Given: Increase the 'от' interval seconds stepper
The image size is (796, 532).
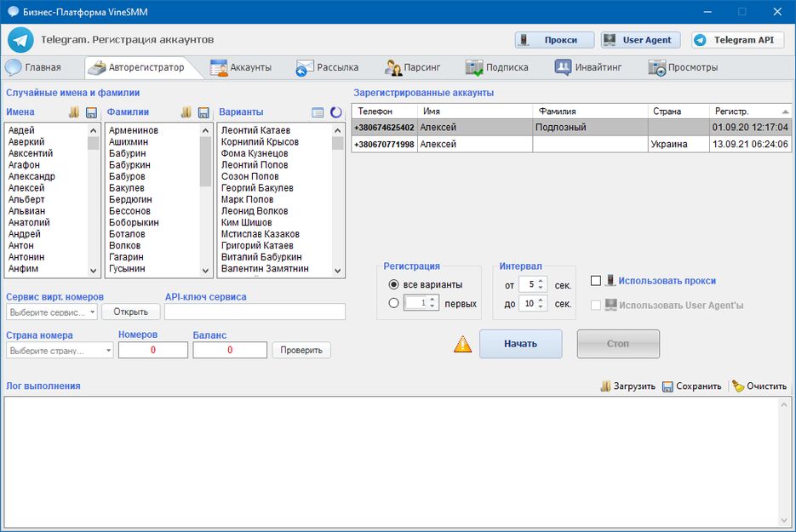Looking at the screenshot, I should coord(541,281).
